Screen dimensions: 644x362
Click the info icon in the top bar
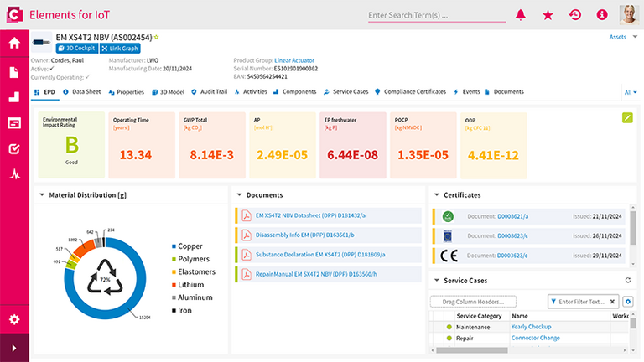601,14
